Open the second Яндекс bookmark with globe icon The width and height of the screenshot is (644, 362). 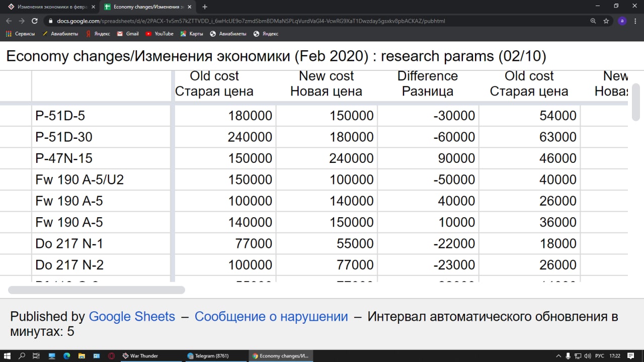point(266,34)
